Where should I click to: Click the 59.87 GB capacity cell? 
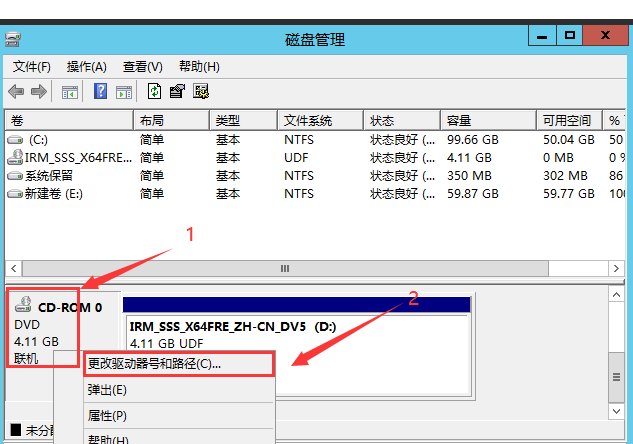(473, 194)
